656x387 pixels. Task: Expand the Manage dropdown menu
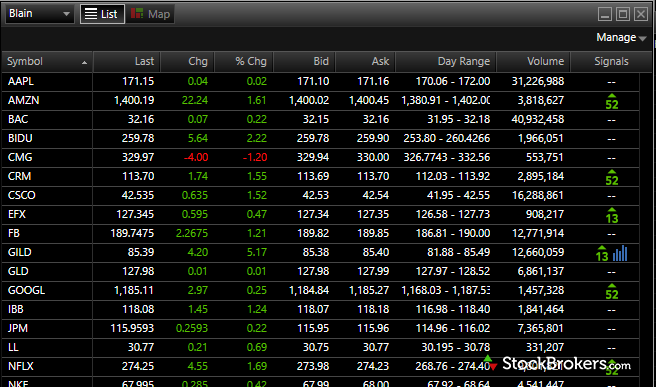point(621,38)
